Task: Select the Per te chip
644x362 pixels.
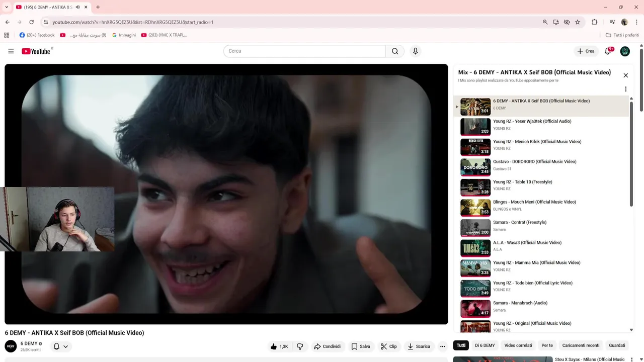Action: click(547, 345)
